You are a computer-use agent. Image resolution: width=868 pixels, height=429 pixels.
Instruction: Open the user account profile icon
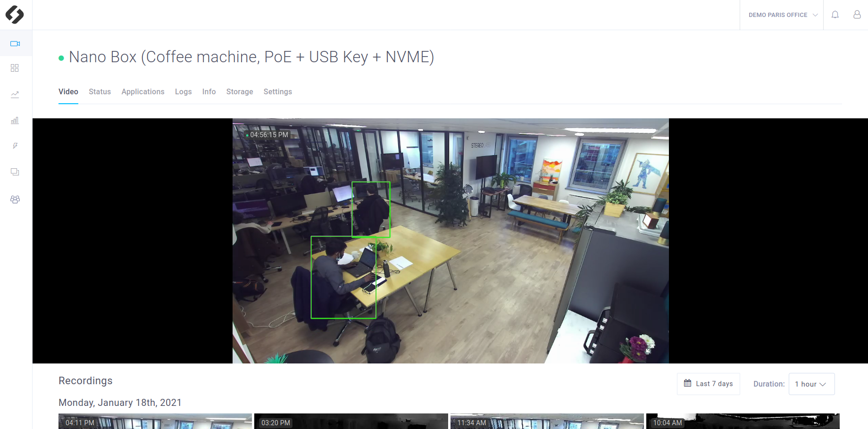pyautogui.click(x=857, y=15)
